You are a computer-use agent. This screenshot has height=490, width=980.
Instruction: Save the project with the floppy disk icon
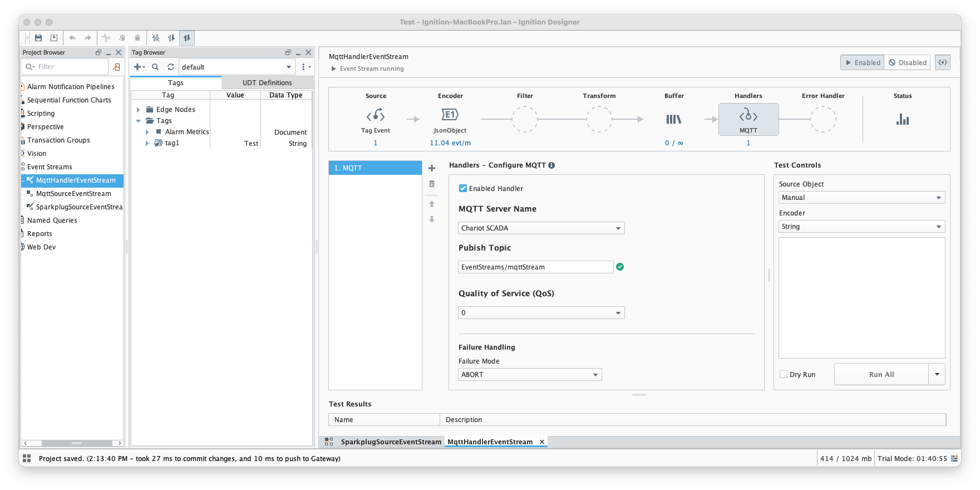(38, 38)
